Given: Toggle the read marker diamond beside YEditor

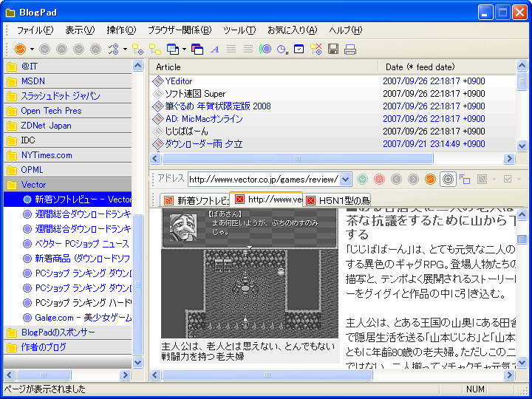Looking at the screenshot, I should click(158, 81).
